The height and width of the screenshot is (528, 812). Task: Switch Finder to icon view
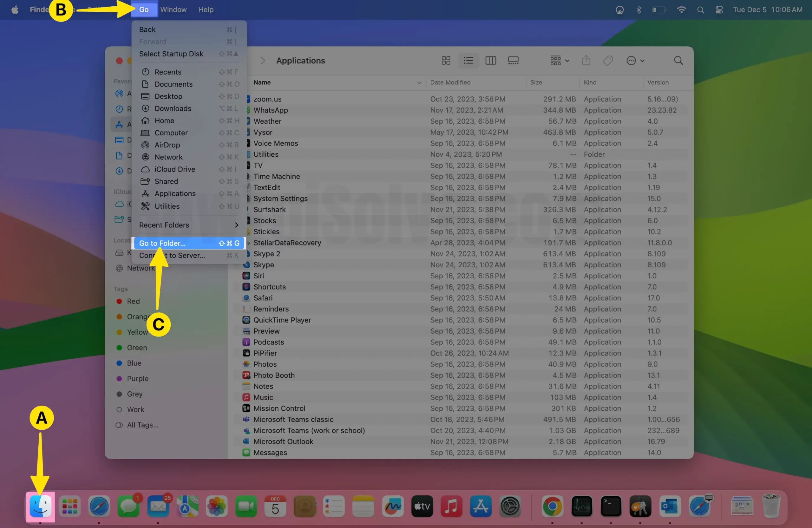click(446, 61)
